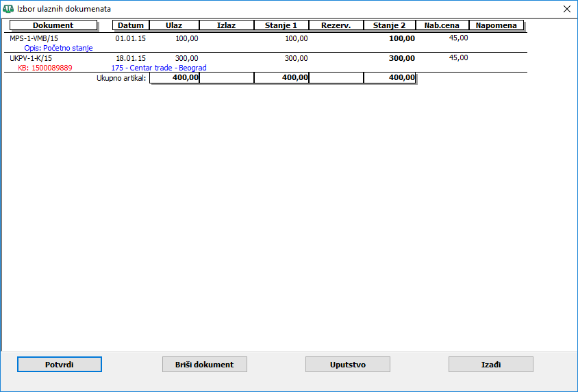The width and height of the screenshot is (578, 392).
Task: Click total Stanje 2 cell 400,00
Action: click(x=390, y=78)
